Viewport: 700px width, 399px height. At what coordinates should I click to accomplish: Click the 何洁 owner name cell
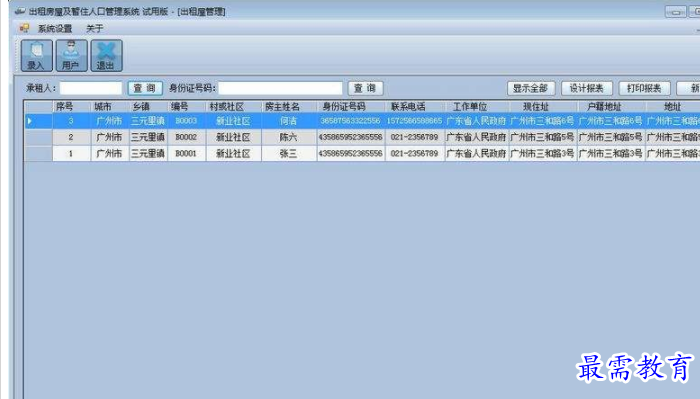click(289, 121)
